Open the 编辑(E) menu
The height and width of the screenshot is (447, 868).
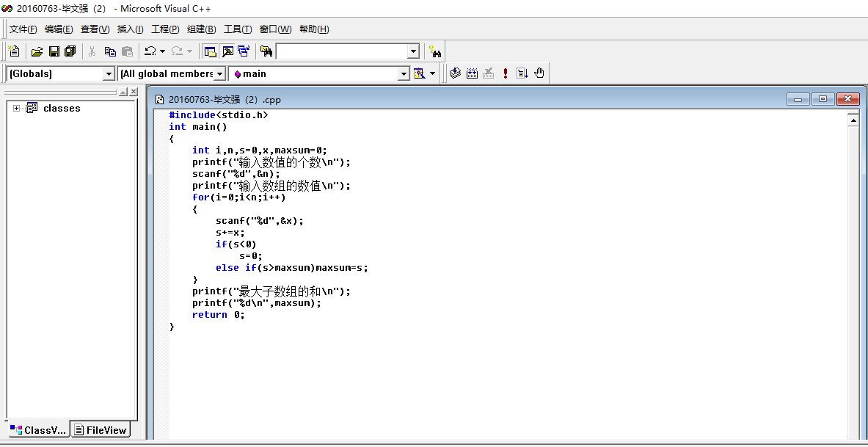pyautogui.click(x=59, y=29)
